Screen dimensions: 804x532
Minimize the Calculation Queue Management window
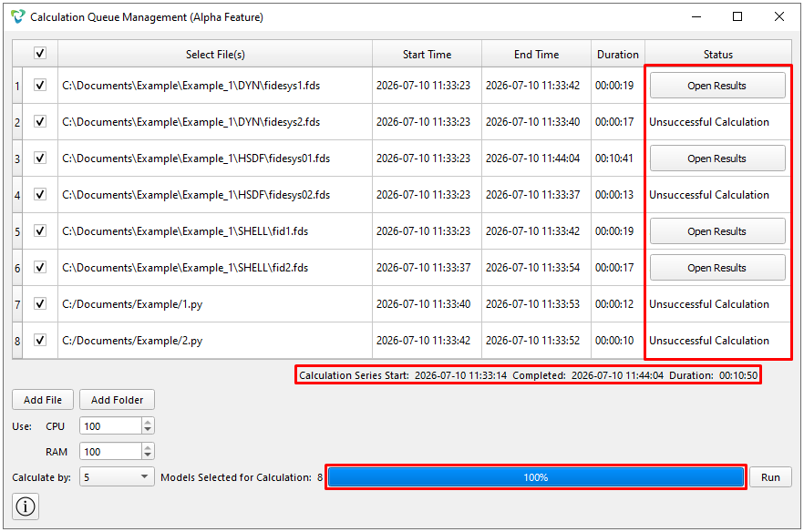pyautogui.click(x=696, y=16)
